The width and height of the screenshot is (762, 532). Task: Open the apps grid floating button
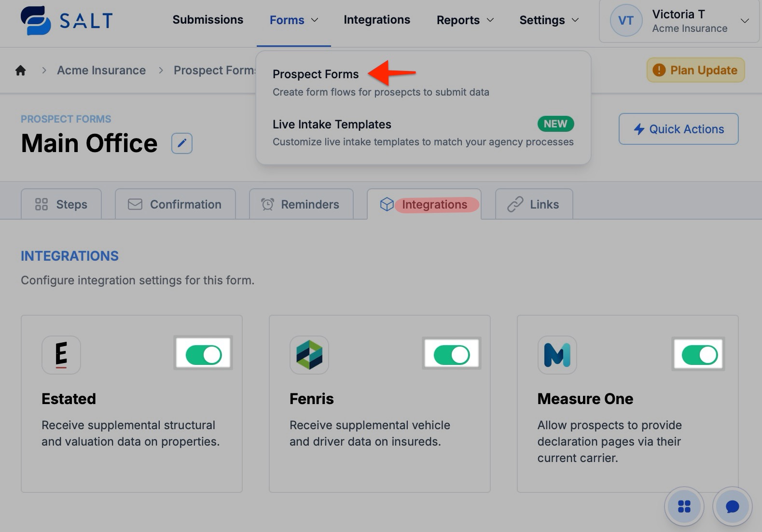[684, 506]
